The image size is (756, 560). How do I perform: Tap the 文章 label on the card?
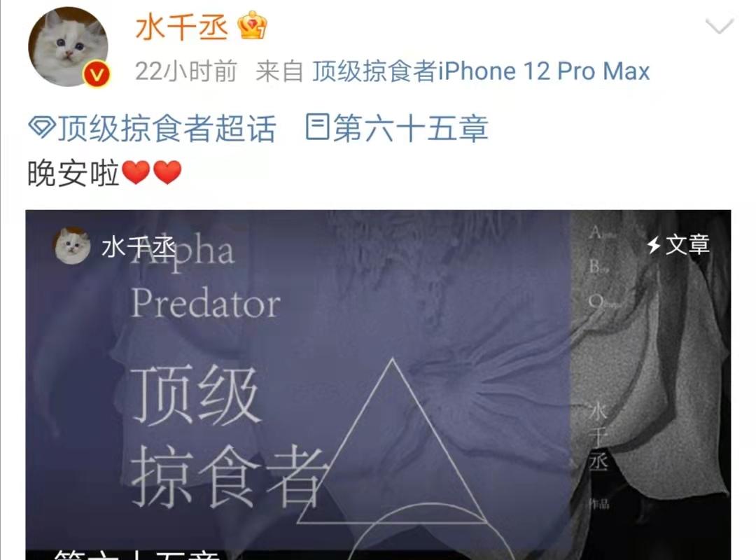(687, 245)
